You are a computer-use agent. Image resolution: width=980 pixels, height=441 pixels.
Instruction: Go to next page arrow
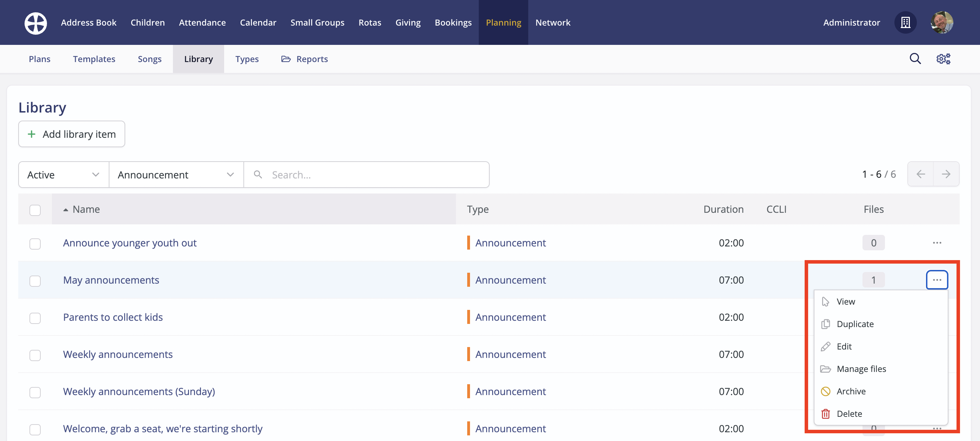[946, 175]
